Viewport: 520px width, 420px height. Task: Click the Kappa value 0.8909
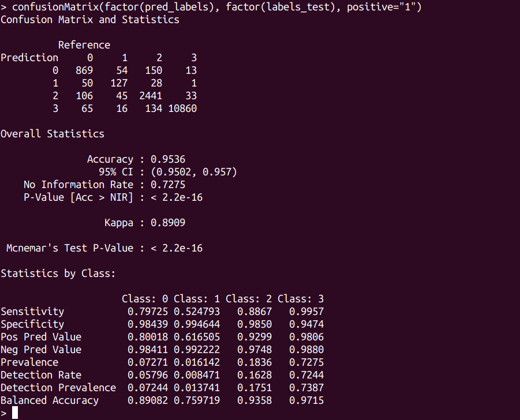[x=167, y=223]
